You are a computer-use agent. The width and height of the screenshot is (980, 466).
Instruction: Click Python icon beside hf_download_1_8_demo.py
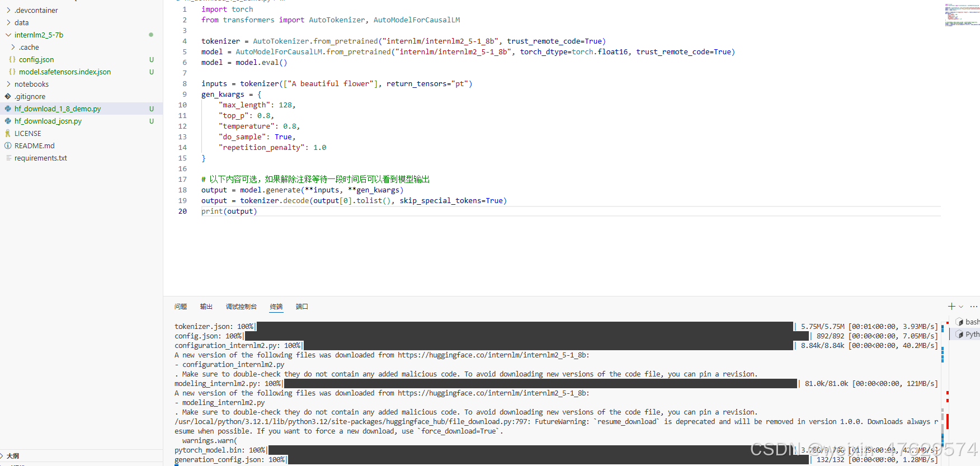tap(8, 109)
